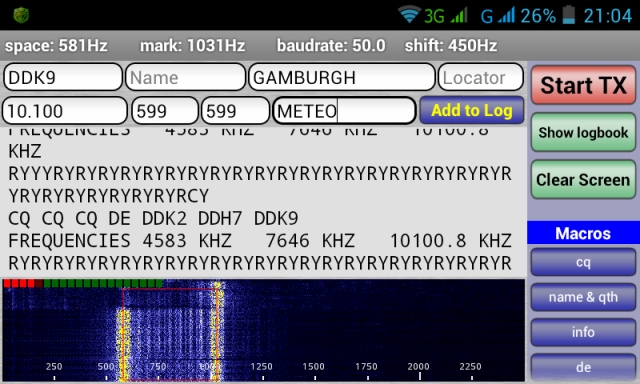The image size is (640, 384).
Task: Edit the QTH field showing GAMBURGH
Action: click(x=342, y=77)
